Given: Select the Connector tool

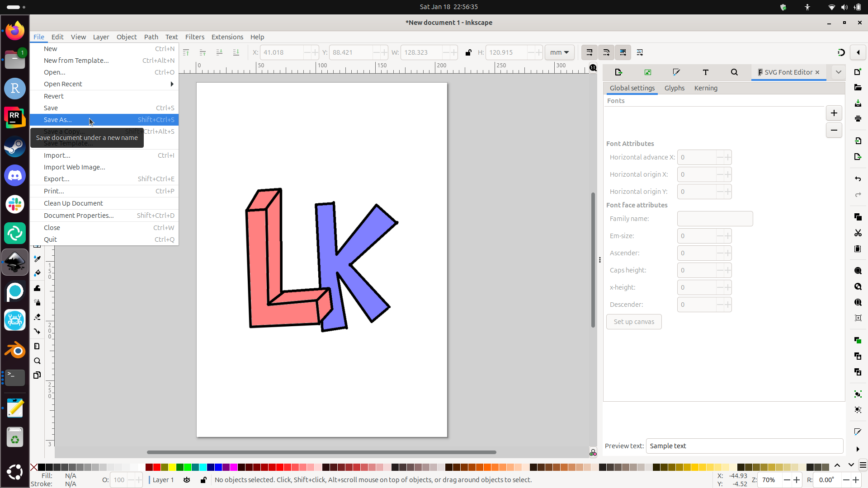Looking at the screenshot, I should pyautogui.click(x=37, y=331).
